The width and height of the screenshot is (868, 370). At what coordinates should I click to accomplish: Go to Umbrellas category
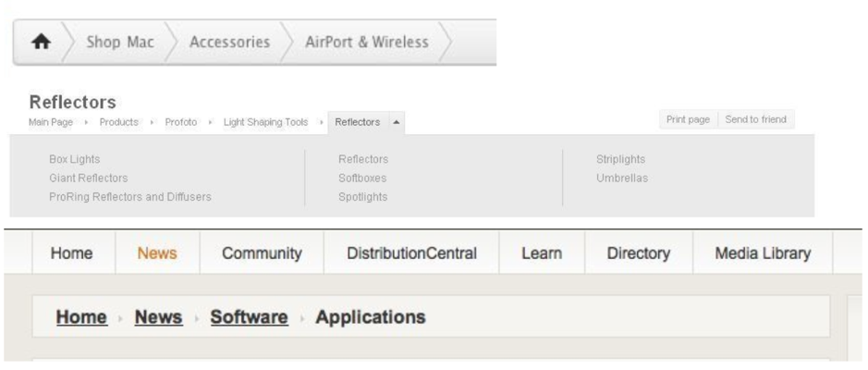coord(622,178)
